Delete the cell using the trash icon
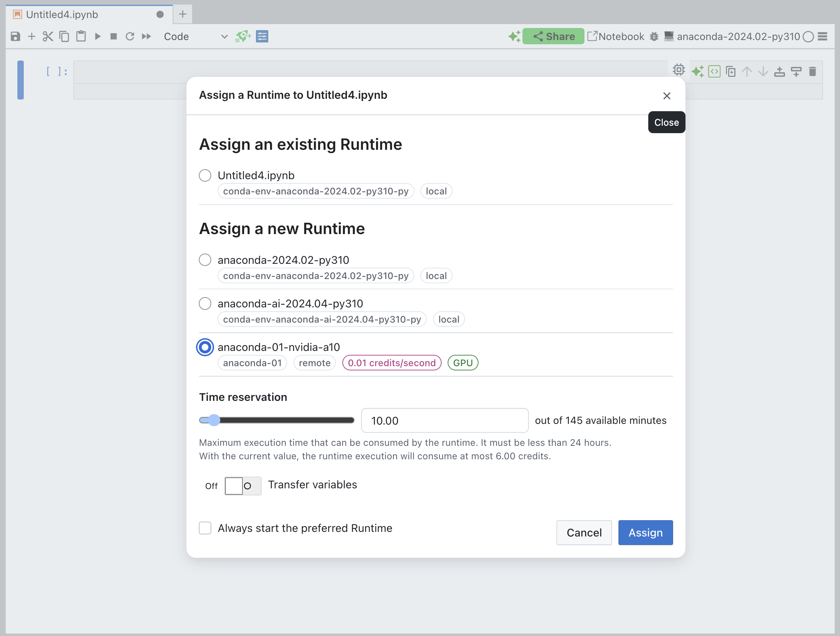Screen dimensions: 840x636 click(x=813, y=71)
